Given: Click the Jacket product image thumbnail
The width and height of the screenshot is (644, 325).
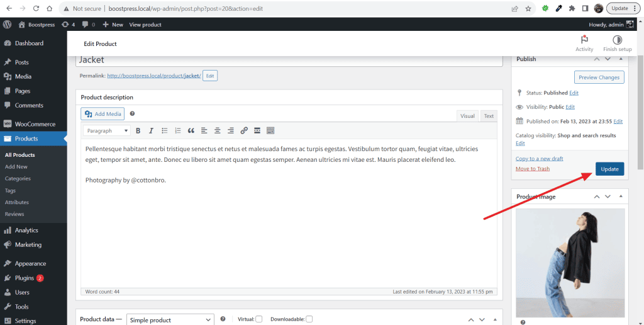Looking at the screenshot, I should coord(570,263).
